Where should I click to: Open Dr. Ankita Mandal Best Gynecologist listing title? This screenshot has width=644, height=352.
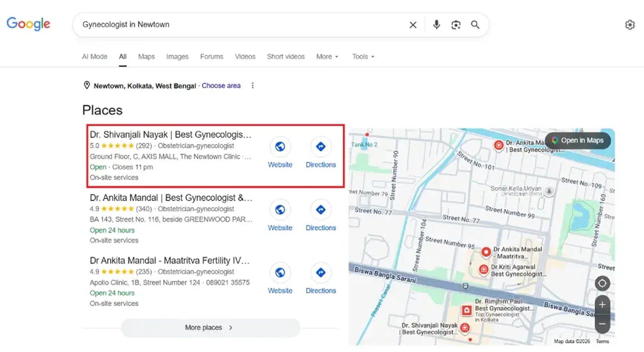tap(171, 198)
